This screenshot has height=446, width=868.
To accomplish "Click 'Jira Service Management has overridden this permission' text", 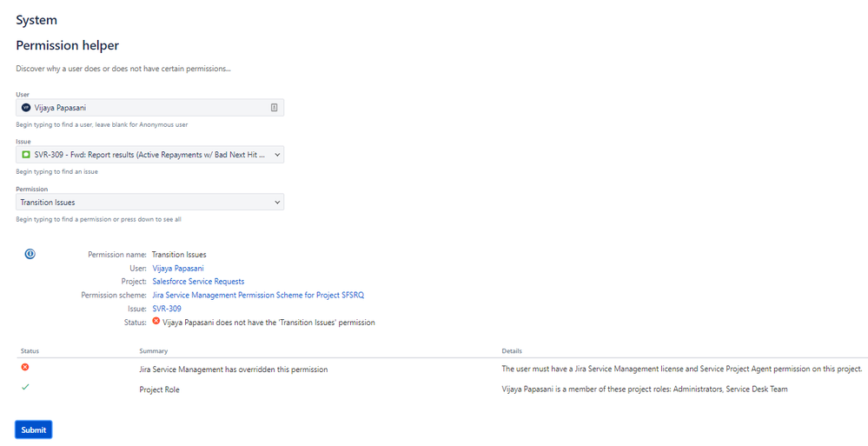I will pyautogui.click(x=233, y=369).
